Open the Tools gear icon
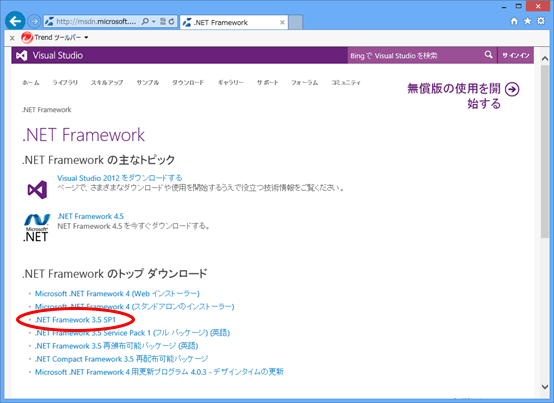This screenshot has width=554, height=403. [x=541, y=21]
